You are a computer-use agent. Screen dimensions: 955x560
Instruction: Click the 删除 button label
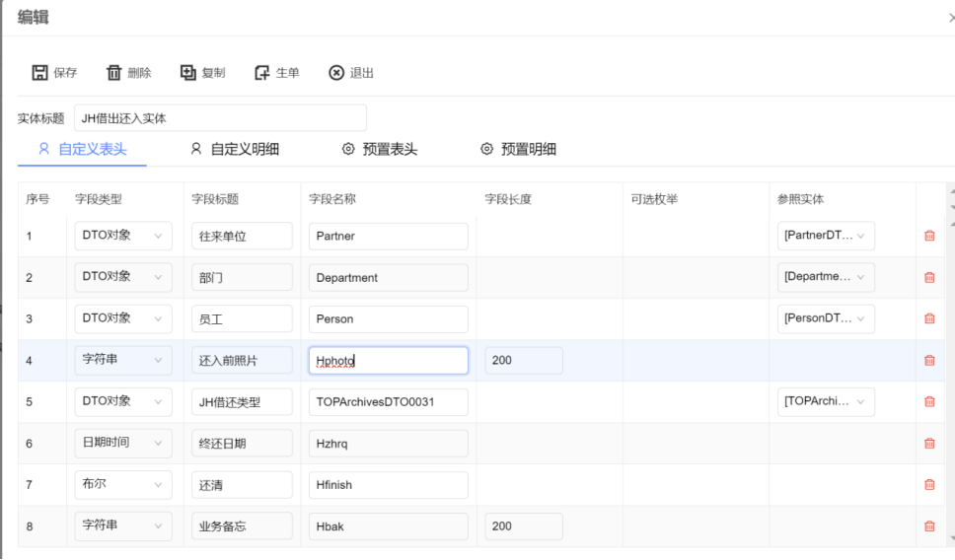(x=139, y=73)
